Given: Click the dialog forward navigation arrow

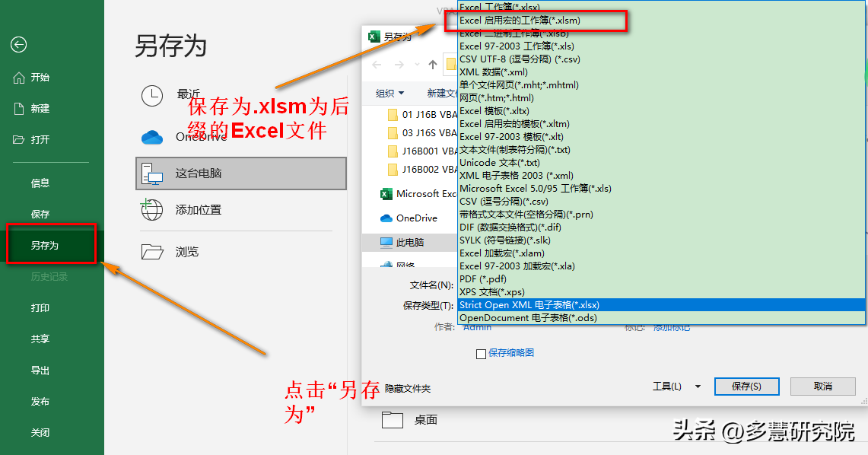Looking at the screenshot, I should [399, 65].
